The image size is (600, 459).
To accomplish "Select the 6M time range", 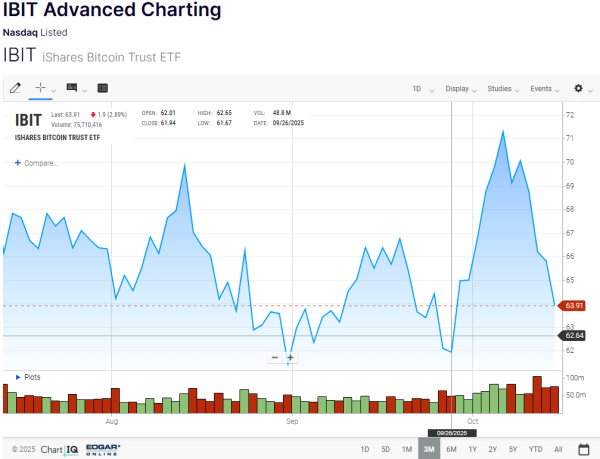I will click(x=451, y=450).
